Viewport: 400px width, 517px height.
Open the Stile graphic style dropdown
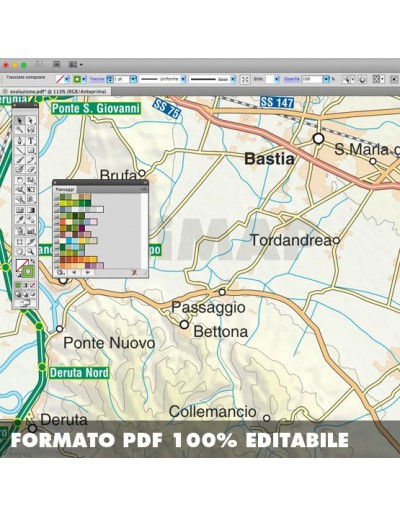coord(277,79)
